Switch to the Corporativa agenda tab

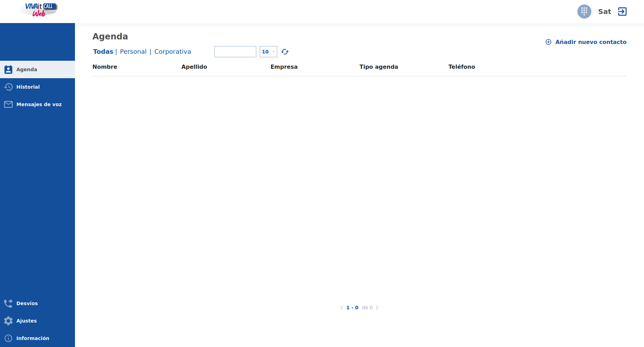coord(173,52)
